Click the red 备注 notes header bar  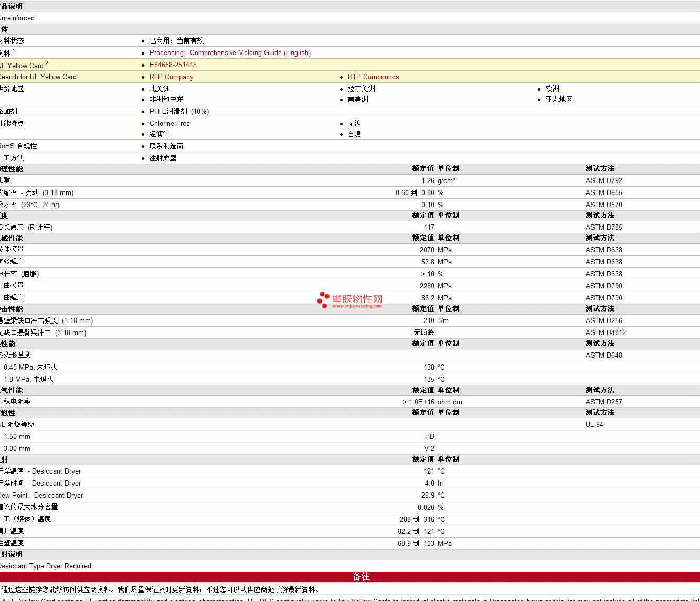point(361,576)
